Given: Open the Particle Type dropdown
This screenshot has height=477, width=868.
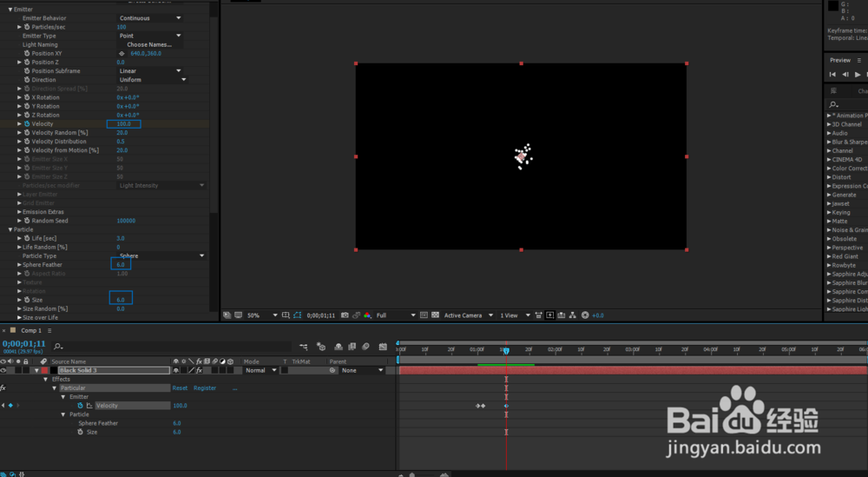Looking at the screenshot, I should click(x=161, y=256).
